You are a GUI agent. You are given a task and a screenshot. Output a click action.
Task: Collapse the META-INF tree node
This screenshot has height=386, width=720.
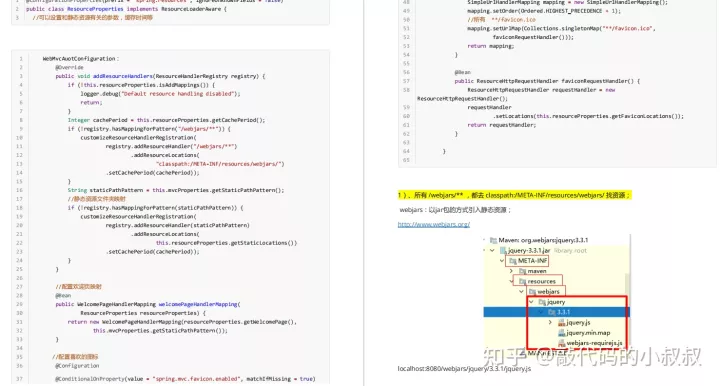502,261
